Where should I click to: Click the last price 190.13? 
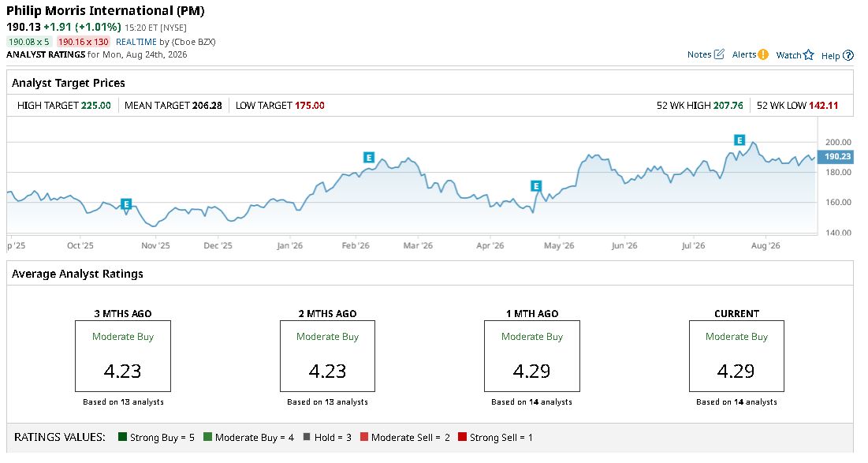(x=23, y=27)
